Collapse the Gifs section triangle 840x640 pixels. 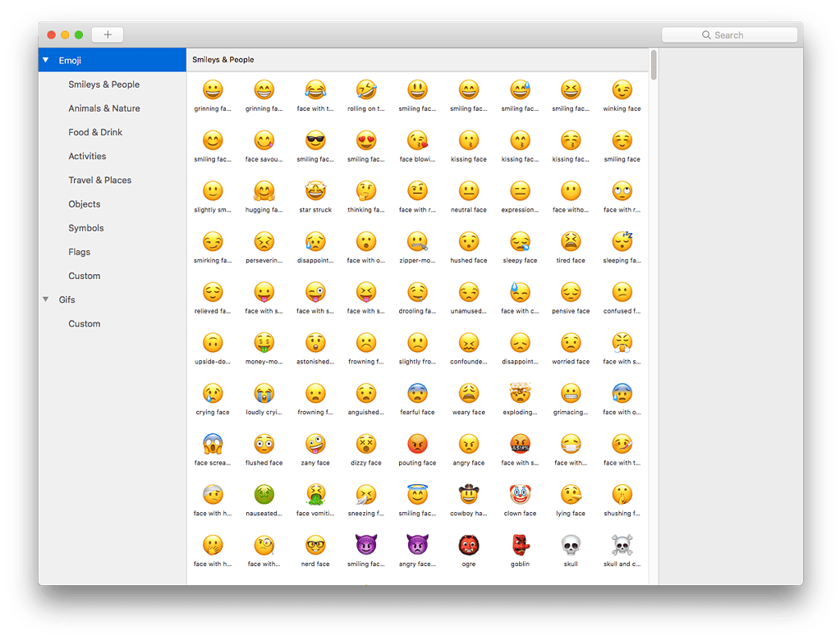[x=45, y=299]
